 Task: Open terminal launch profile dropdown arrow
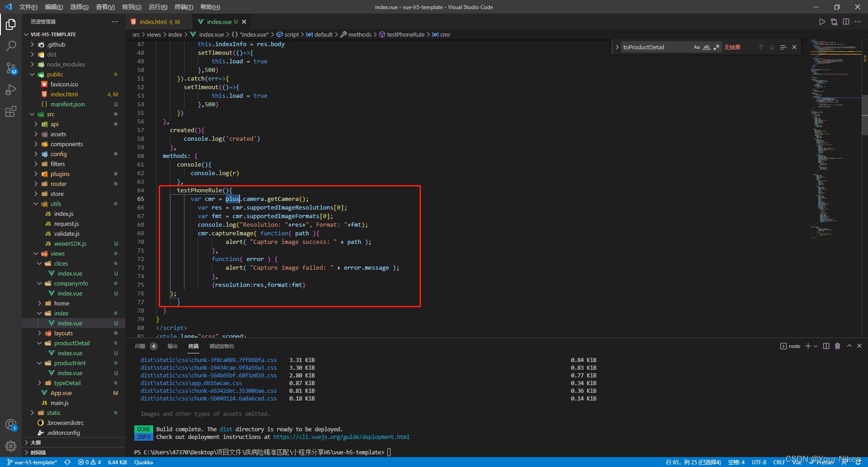tap(816, 346)
